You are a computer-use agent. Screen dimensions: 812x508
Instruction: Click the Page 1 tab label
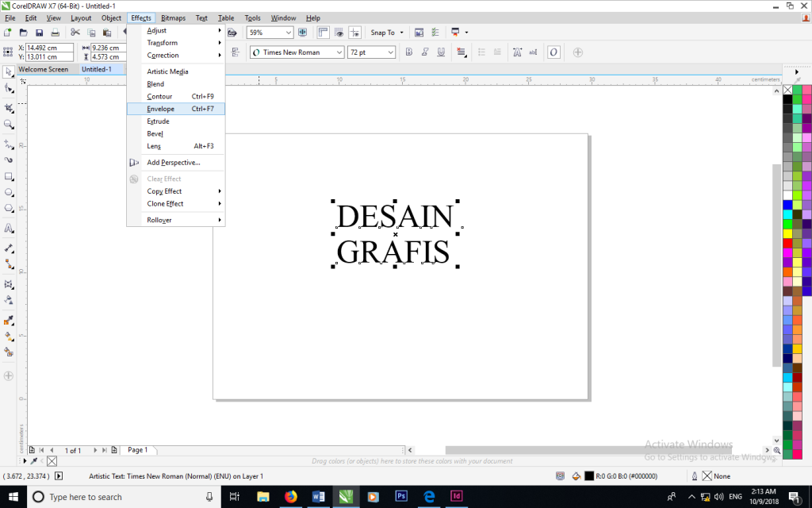138,450
